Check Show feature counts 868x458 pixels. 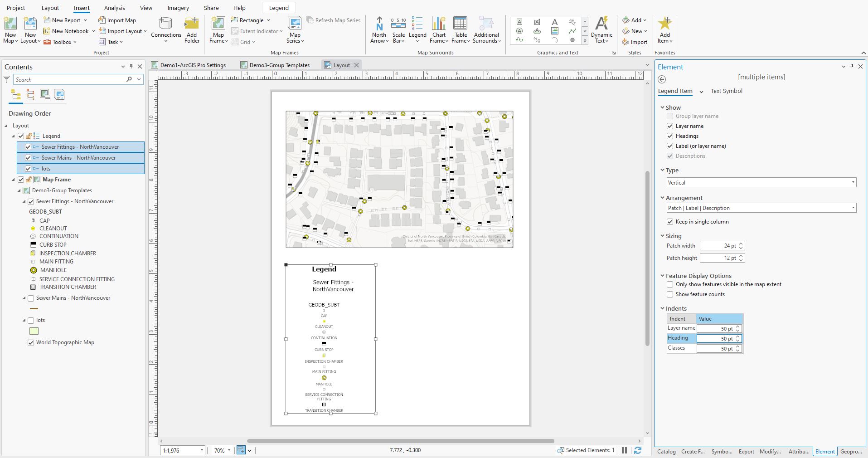pos(669,294)
